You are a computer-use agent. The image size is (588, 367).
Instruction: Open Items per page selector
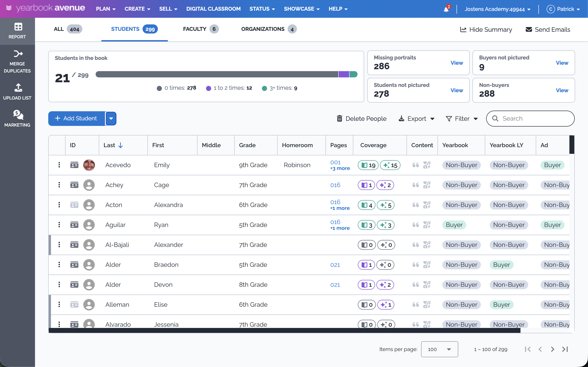(x=439, y=349)
